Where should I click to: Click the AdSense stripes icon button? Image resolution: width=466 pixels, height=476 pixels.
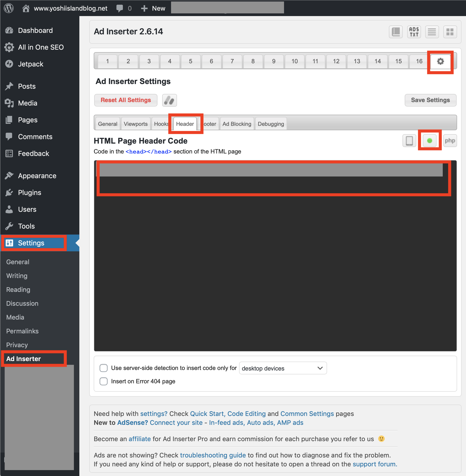coord(169,100)
